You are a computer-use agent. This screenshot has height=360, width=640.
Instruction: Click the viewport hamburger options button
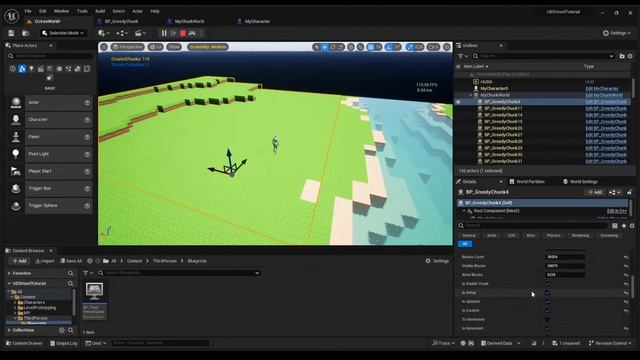pos(104,47)
